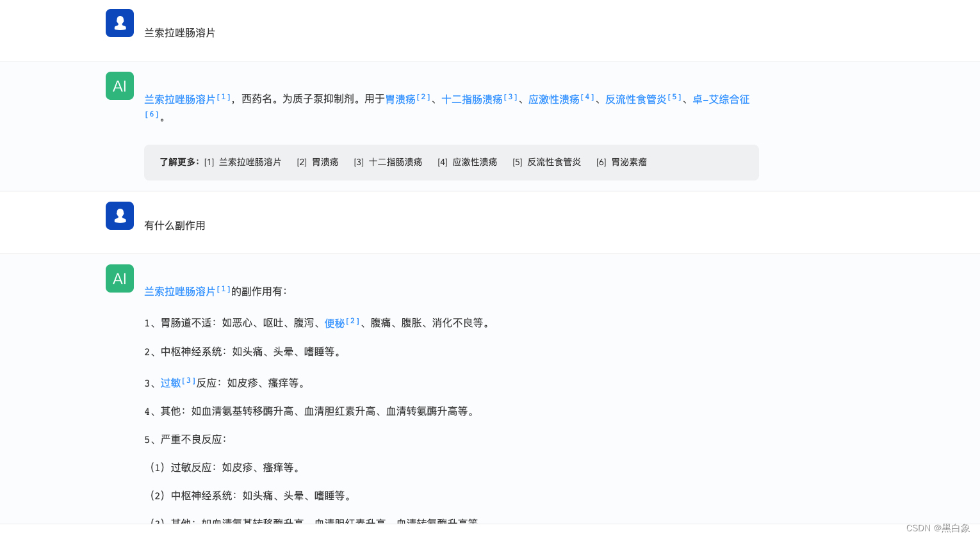Open reference [1] 兰索拉唑肠溶片 in 了解更多
980x539 pixels.
click(243, 162)
